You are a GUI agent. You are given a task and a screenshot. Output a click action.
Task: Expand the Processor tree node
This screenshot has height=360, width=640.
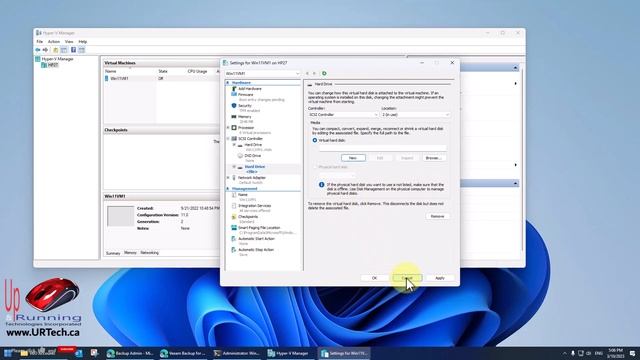coord(228,128)
